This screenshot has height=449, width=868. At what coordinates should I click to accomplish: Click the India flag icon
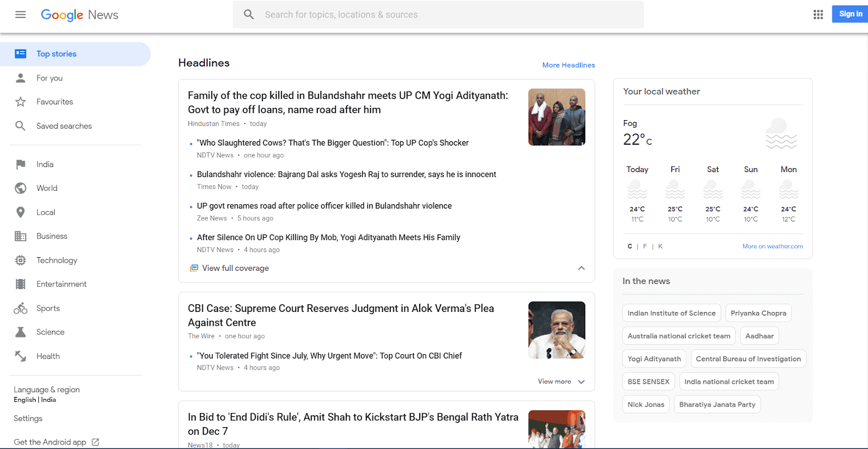click(21, 164)
